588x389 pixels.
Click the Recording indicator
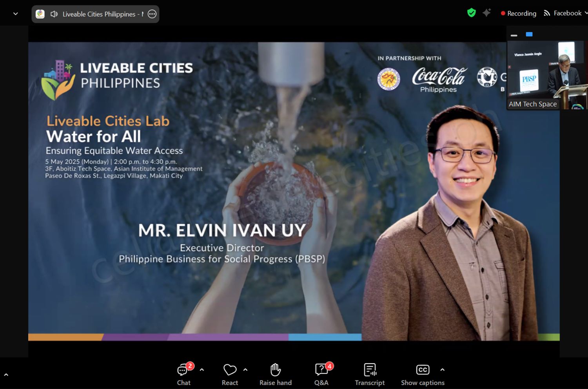click(518, 13)
